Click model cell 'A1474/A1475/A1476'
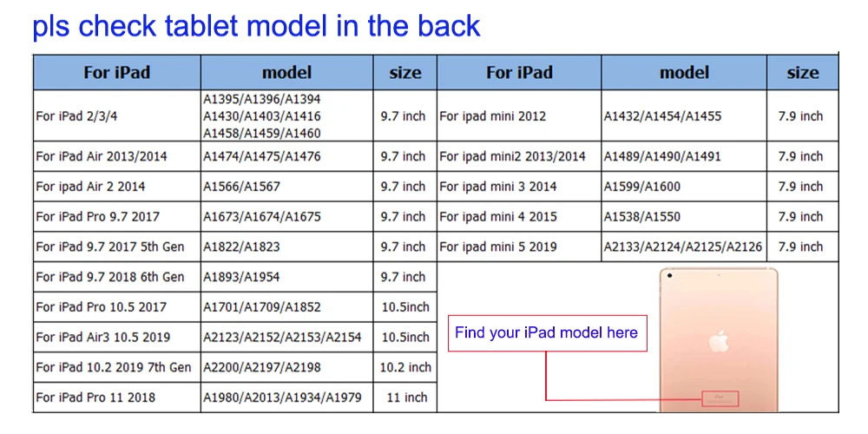The image size is (868, 434). pos(286,156)
